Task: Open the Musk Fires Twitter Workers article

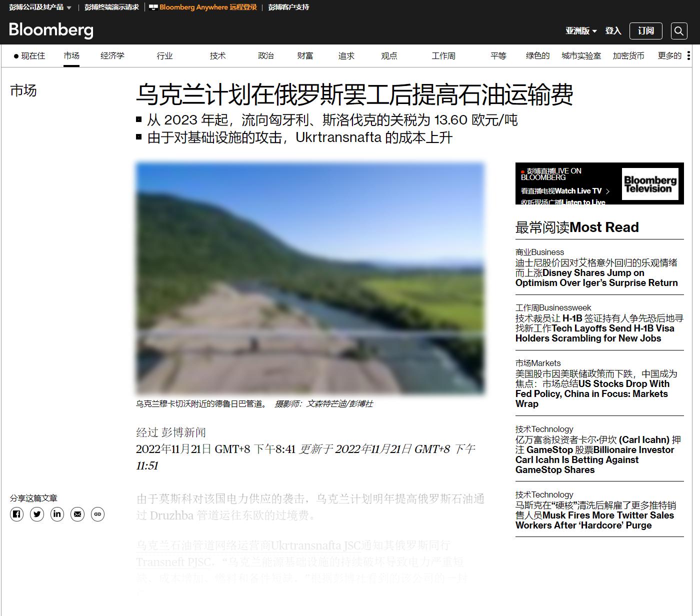Action: click(594, 515)
